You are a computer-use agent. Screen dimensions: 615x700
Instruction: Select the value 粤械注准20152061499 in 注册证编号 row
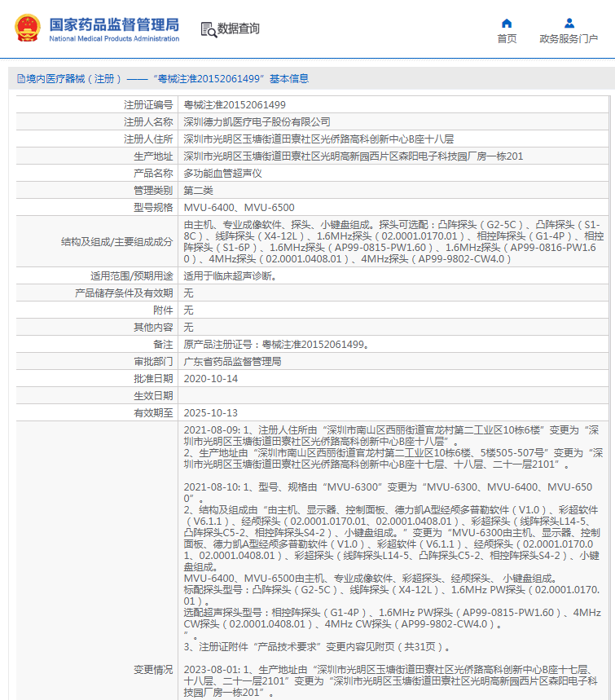click(235, 105)
